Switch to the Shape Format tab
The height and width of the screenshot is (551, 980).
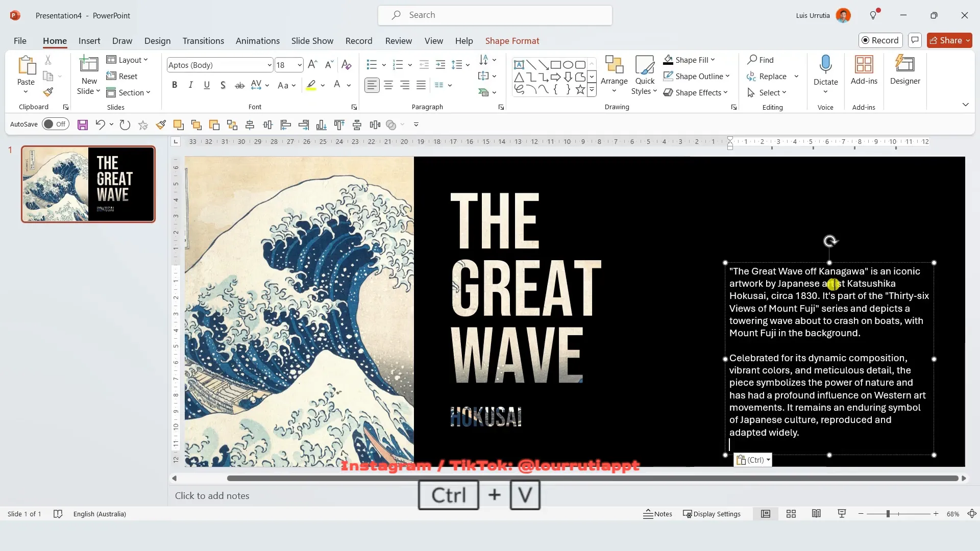point(512,41)
